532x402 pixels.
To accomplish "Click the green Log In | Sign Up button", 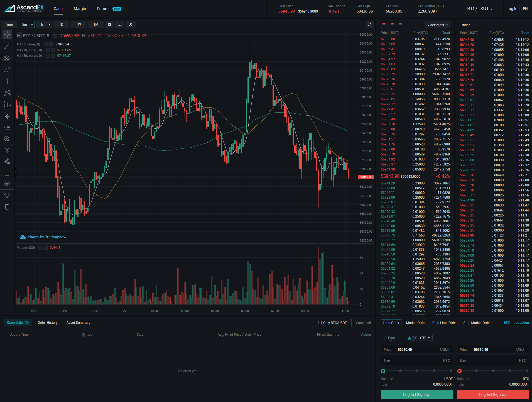I will tap(416, 394).
